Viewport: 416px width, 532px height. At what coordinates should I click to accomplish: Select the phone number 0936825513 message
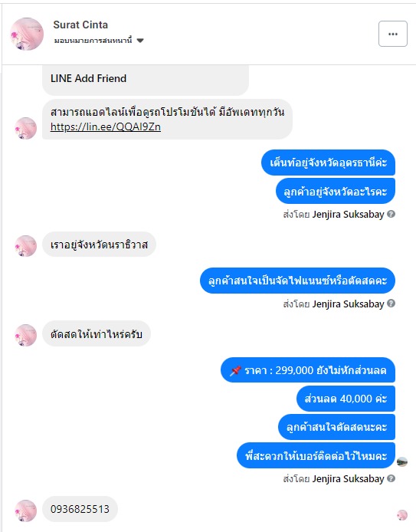point(80,509)
